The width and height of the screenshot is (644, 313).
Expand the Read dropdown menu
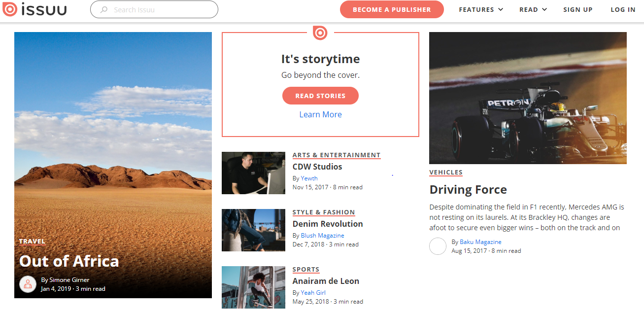tap(533, 9)
